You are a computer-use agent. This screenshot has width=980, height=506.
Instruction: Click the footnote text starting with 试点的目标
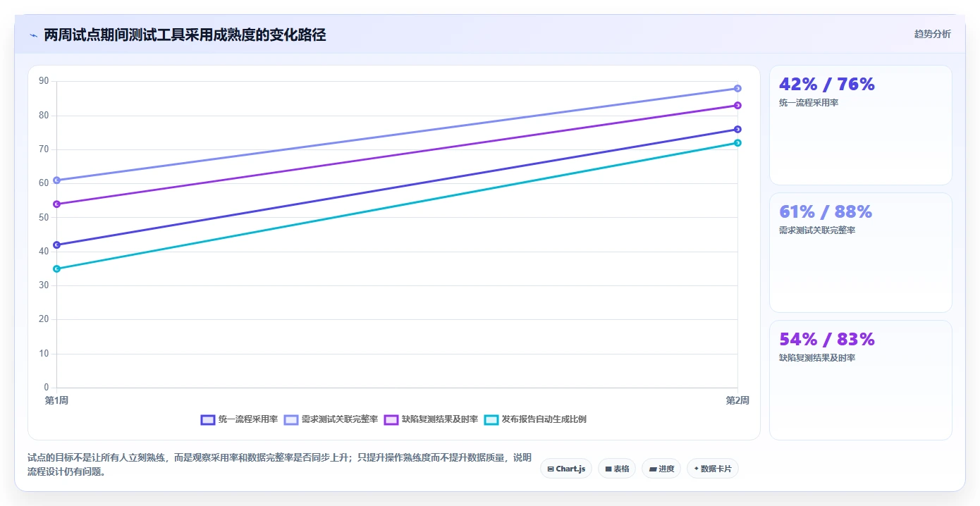279,465
